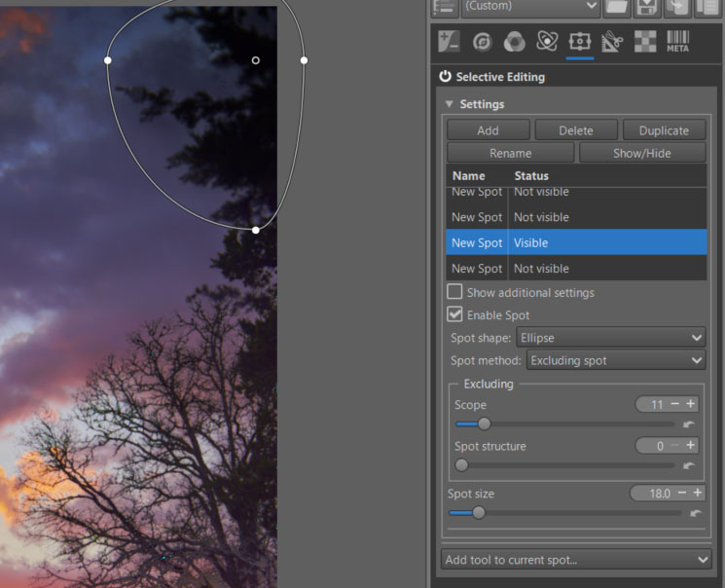
Task: Uncheck the Enable Spot checkbox
Action: pos(454,315)
